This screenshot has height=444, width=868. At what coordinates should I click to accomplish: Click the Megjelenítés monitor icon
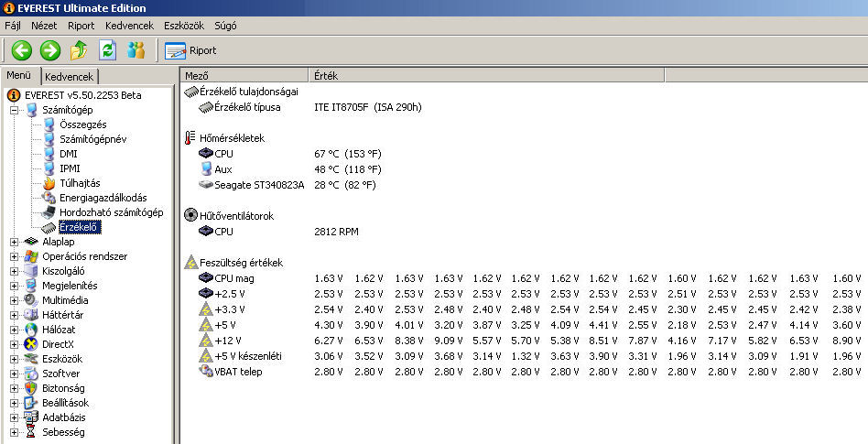click(x=31, y=286)
